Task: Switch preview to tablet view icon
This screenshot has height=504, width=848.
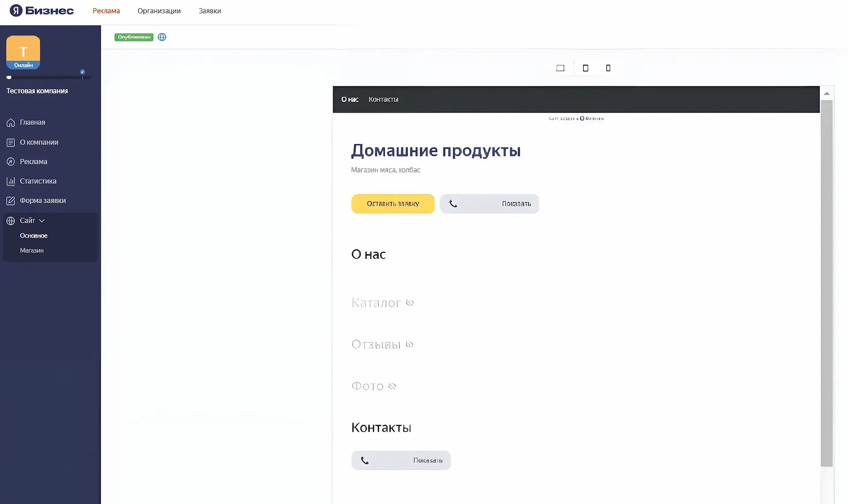Action: tap(585, 68)
